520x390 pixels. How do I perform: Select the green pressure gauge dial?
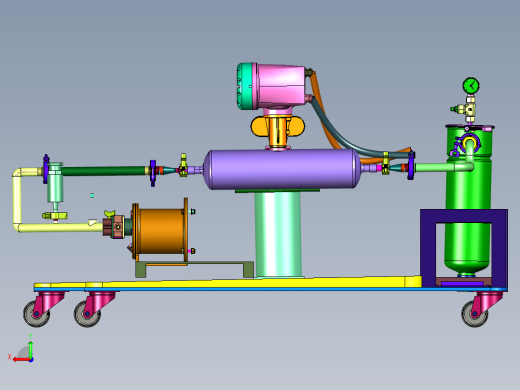pyautogui.click(x=471, y=86)
